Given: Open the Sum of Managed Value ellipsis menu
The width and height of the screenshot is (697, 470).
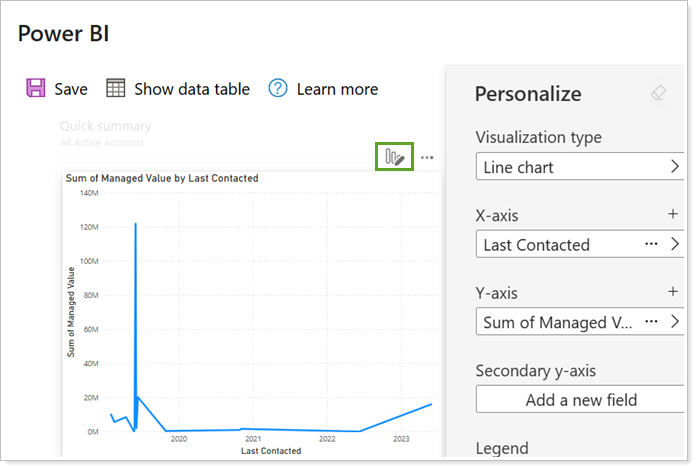Looking at the screenshot, I should pos(651,321).
